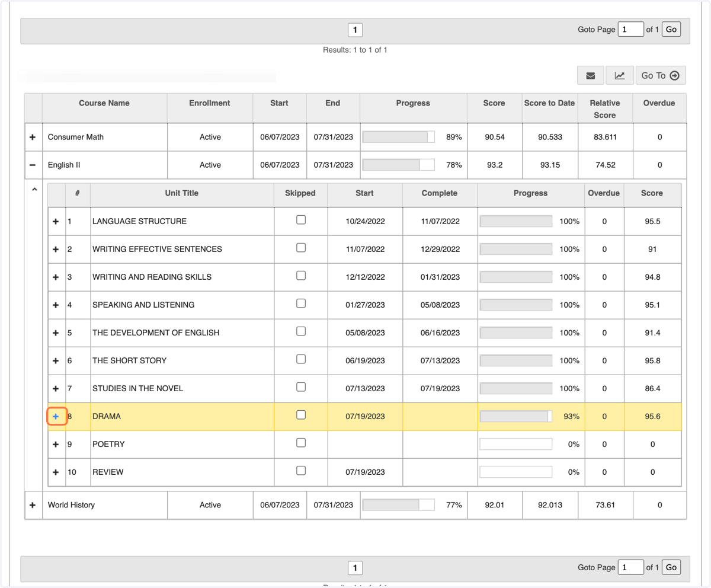Select page 1 in top pagination
711x588 pixels.
[x=355, y=30]
